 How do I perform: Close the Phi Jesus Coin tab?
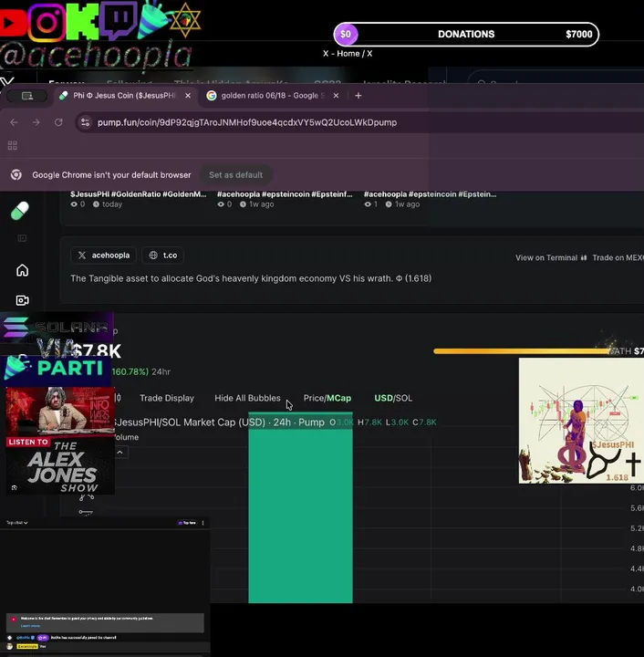tap(188, 96)
